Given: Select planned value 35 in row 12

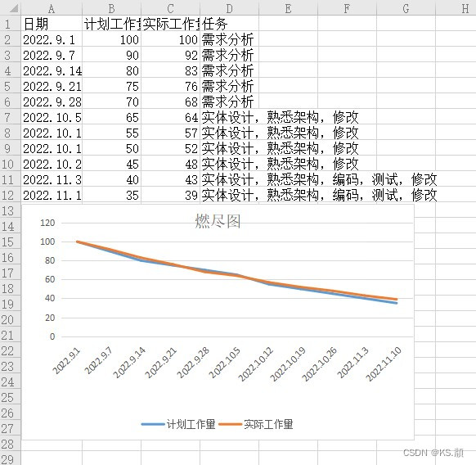Looking at the screenshot, I should (111, 195).
